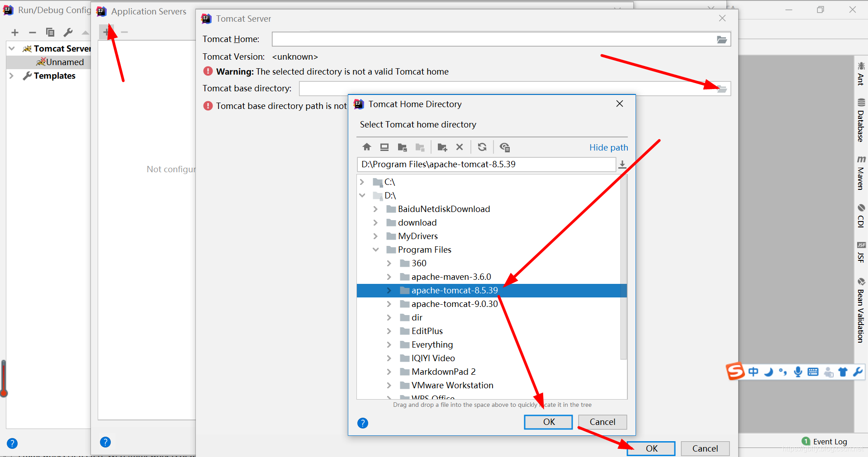The image size is (868, 457).
Task: Expand the download folder
Action: 375,223
